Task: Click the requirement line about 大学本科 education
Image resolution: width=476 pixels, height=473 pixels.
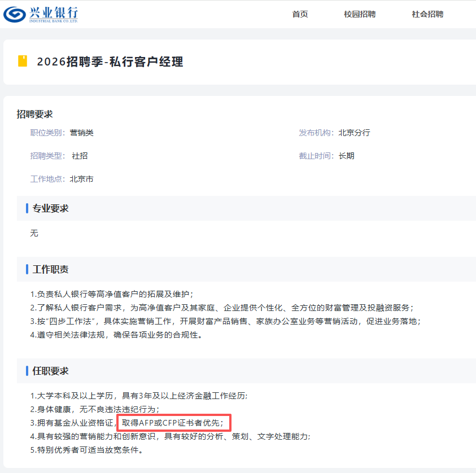Action: tap(139, 396)
